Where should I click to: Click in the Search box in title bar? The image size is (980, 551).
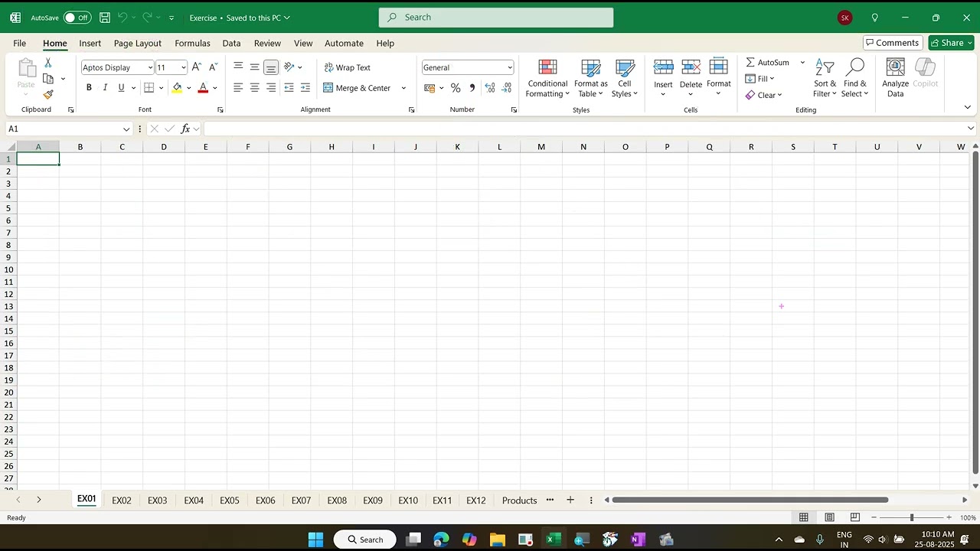[496, 17]
